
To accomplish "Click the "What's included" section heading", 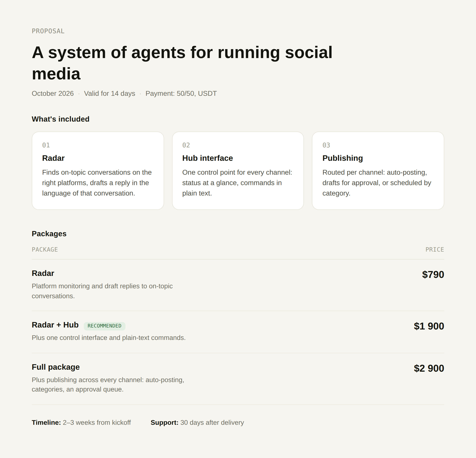I will coord(60,119).
